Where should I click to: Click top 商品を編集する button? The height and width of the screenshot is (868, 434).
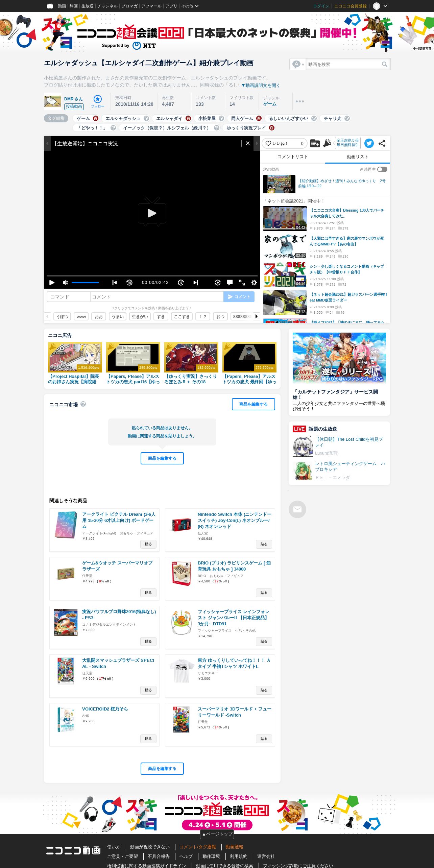(x=254, y=404)
